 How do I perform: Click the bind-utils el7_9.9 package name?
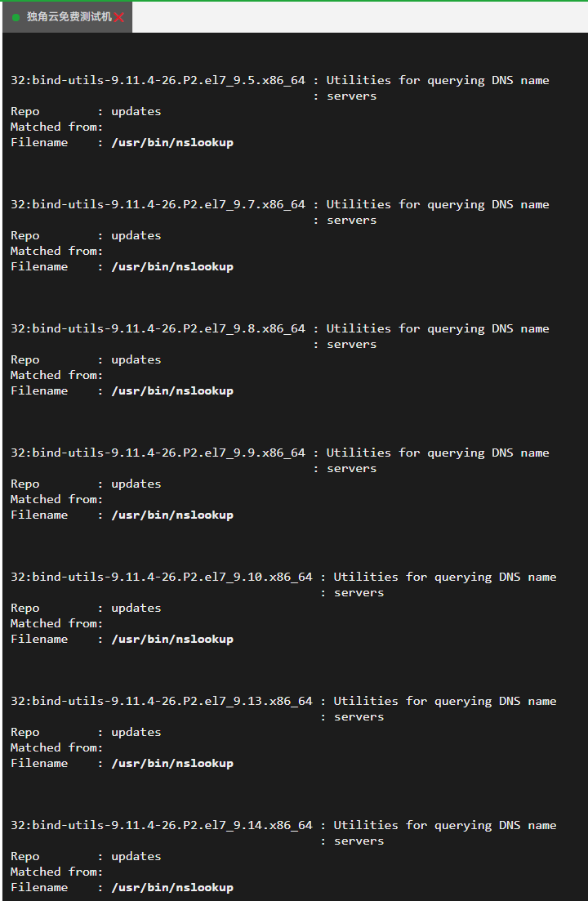(158, 453)
